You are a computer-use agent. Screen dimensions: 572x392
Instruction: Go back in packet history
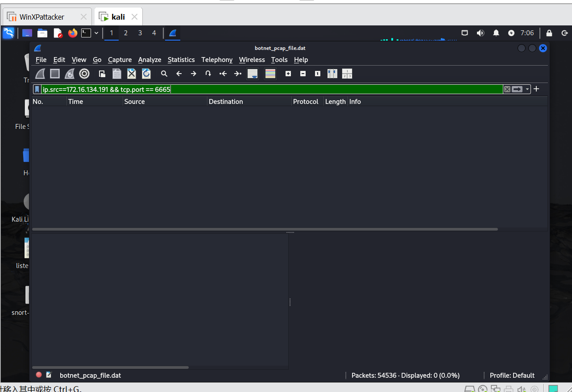[x=179, y=74]
